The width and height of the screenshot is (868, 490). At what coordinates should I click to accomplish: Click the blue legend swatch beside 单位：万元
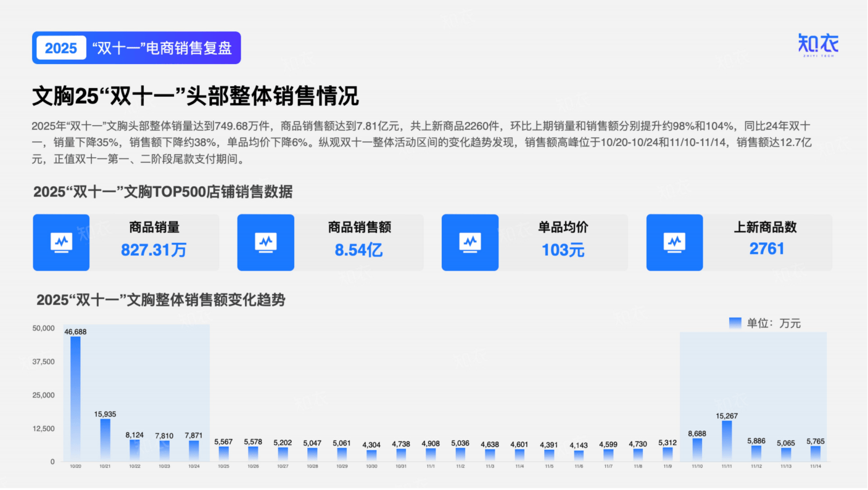(735, 323)
